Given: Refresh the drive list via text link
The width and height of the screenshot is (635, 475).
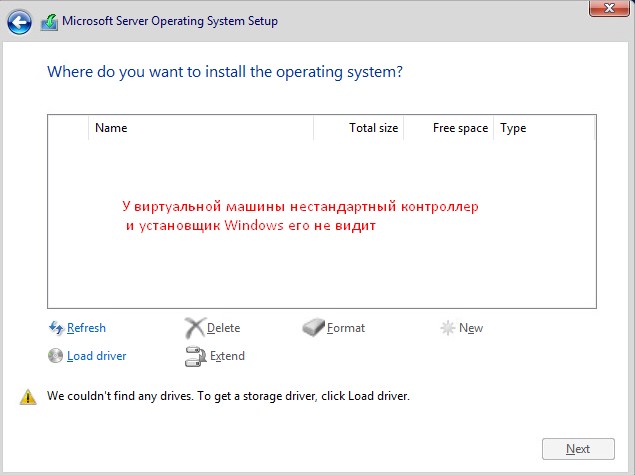Looking at the screenshot, I should (x=86, y=328).
